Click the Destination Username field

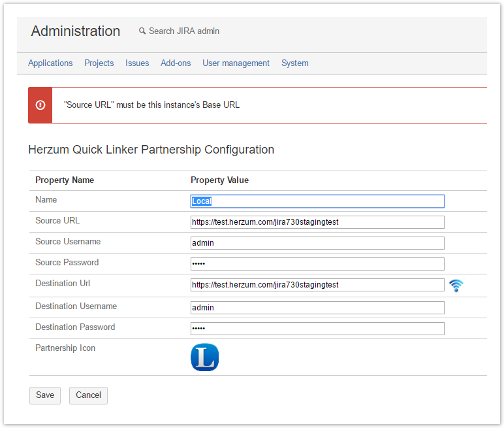317,308
